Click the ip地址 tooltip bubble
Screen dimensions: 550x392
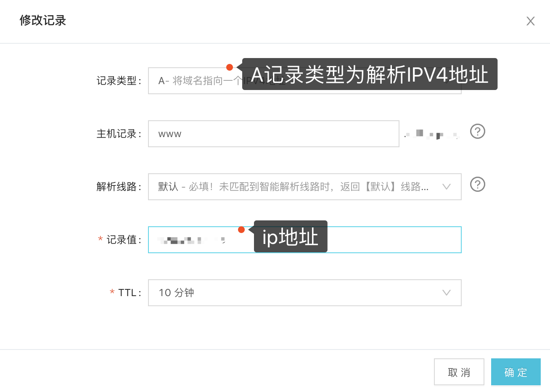(x=290, y=236)
